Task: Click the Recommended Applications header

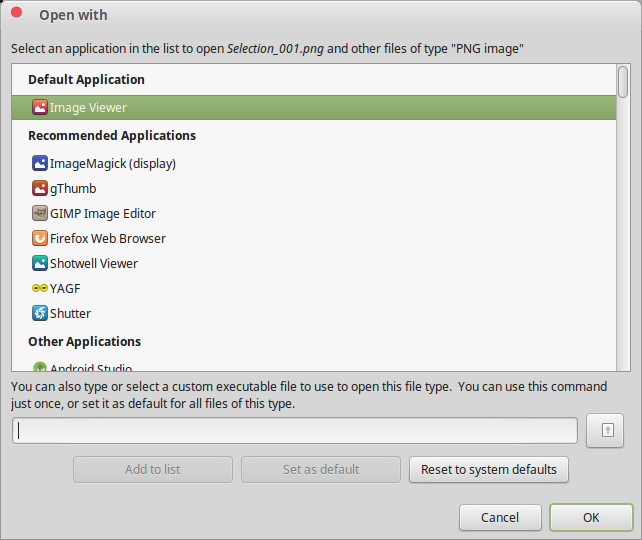Action: [112, 136]
